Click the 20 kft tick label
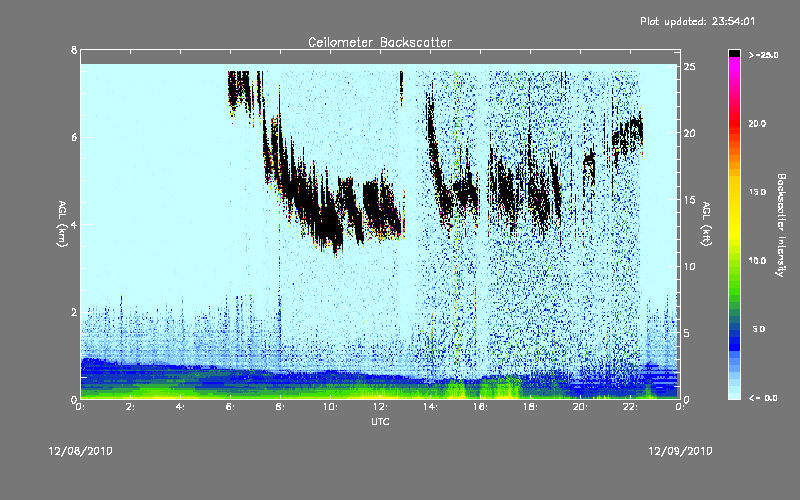Screen dimensions: 800x500 [690, 133]
